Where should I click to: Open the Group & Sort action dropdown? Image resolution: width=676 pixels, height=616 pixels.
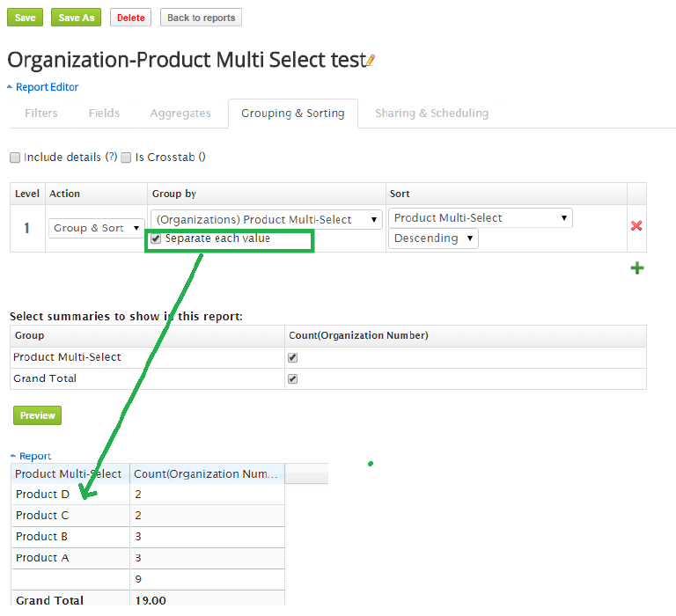click(96, 228)
